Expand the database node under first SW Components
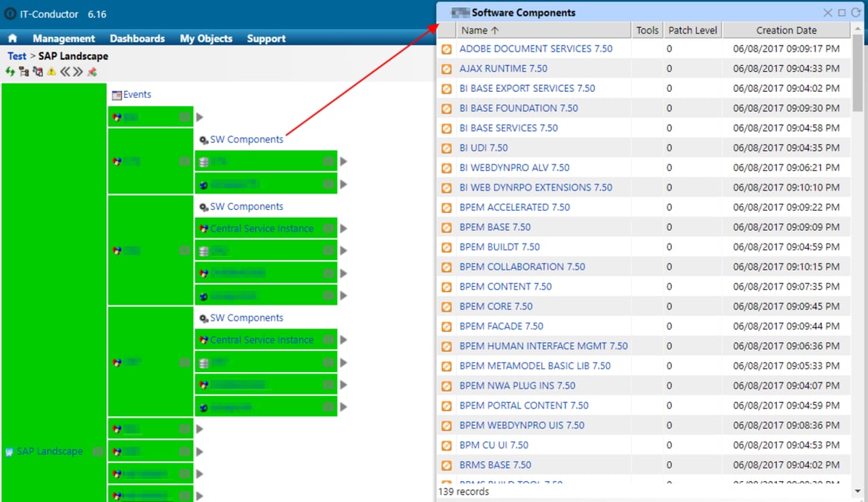 click(x=344, y=161)
